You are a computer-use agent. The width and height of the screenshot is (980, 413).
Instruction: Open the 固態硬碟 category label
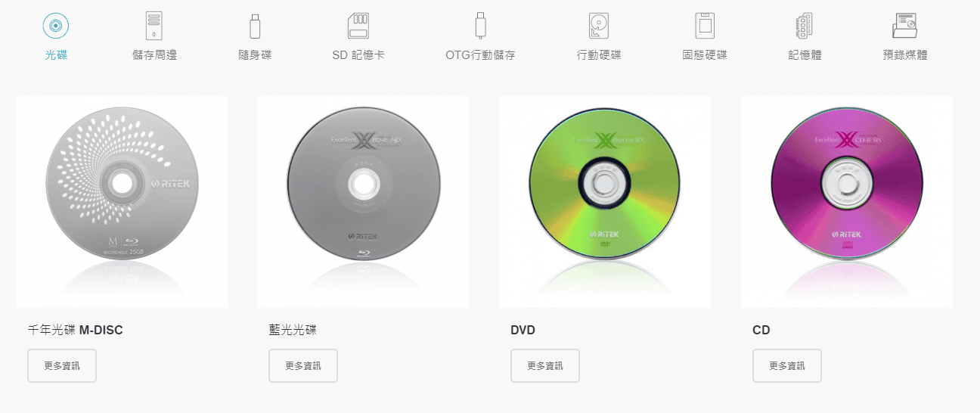705,55
